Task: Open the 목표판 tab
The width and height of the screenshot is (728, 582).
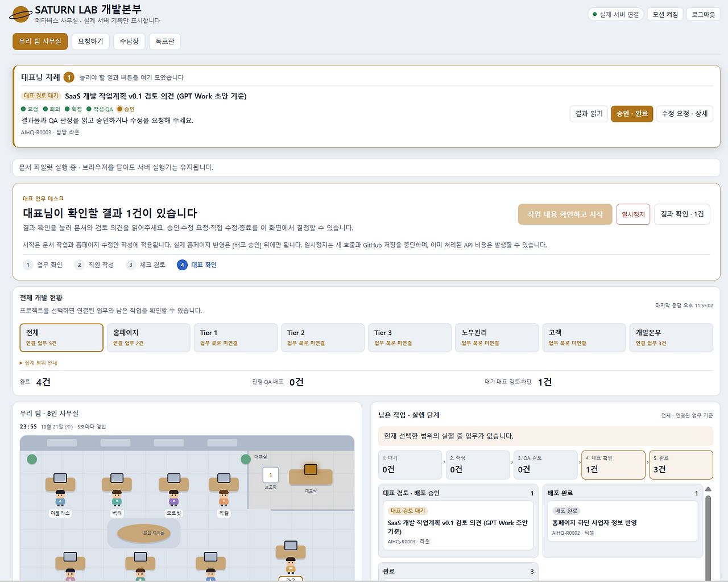Action: tap(165, 42)
